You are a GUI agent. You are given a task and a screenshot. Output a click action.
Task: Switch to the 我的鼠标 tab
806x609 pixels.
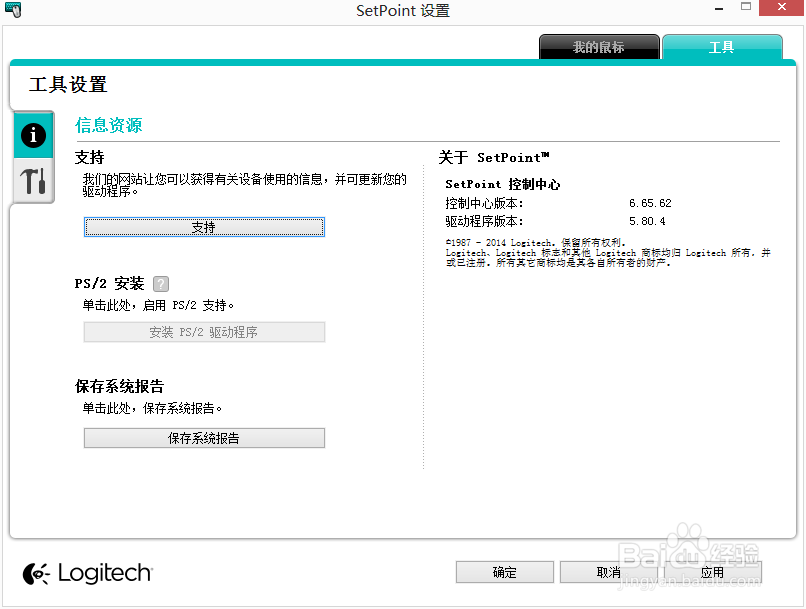coord(599,47)
